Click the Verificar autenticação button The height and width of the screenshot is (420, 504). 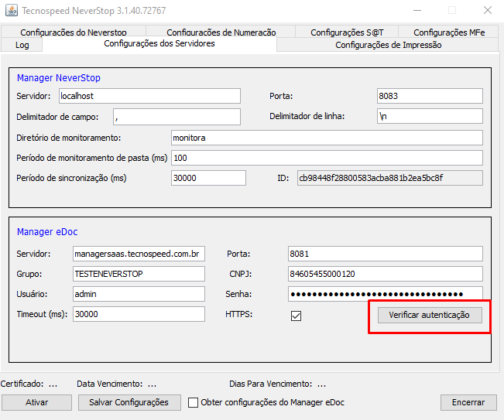tap(430, 315)
